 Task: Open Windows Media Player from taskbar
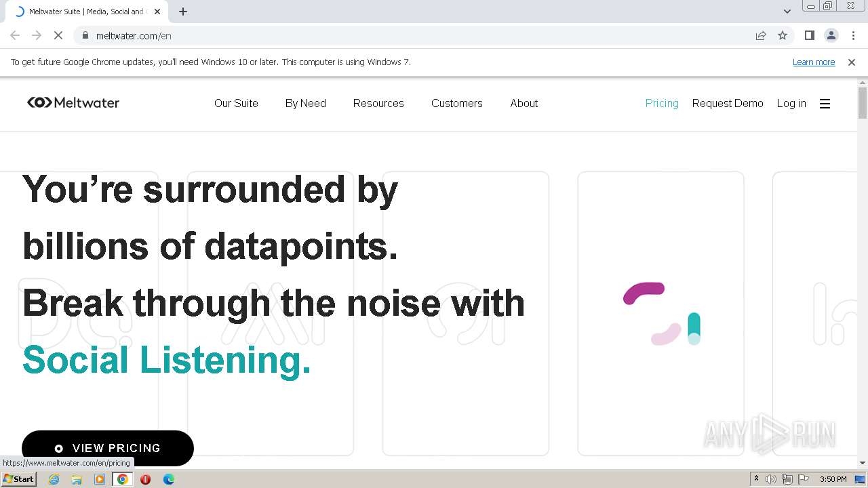tap(100, 479)
